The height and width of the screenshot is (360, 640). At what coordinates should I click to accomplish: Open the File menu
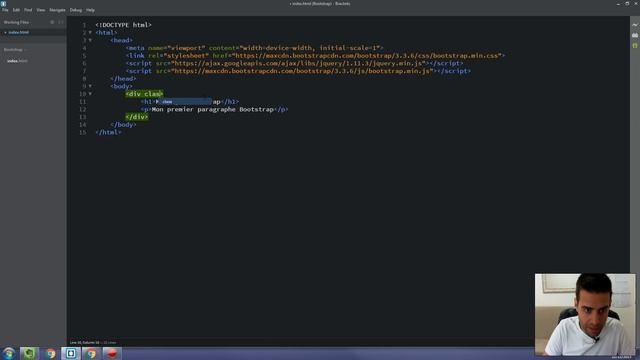tap(5, 10)
